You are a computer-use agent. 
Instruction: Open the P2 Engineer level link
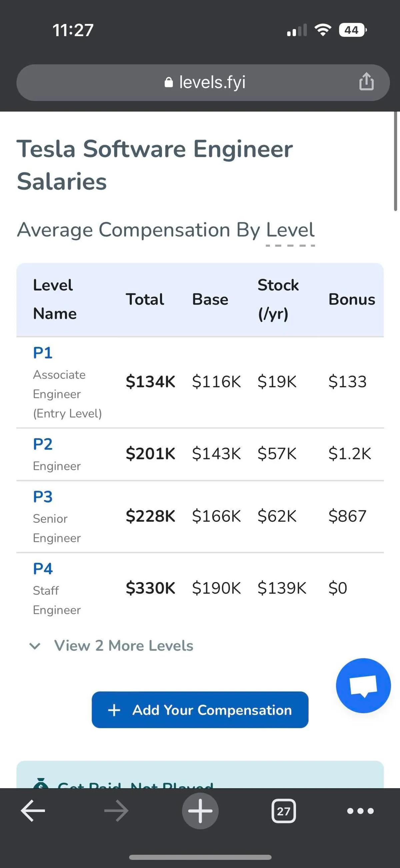pos(43,444)
